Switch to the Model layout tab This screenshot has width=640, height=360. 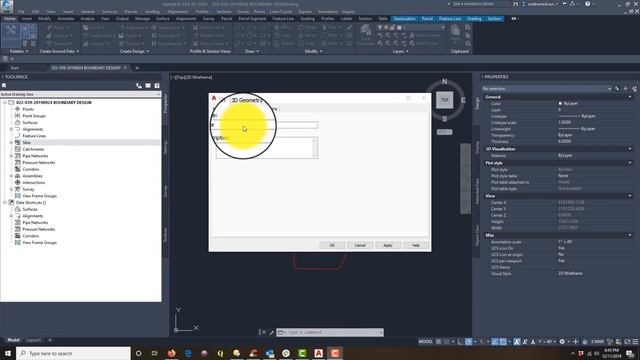[x=13, y=340]
